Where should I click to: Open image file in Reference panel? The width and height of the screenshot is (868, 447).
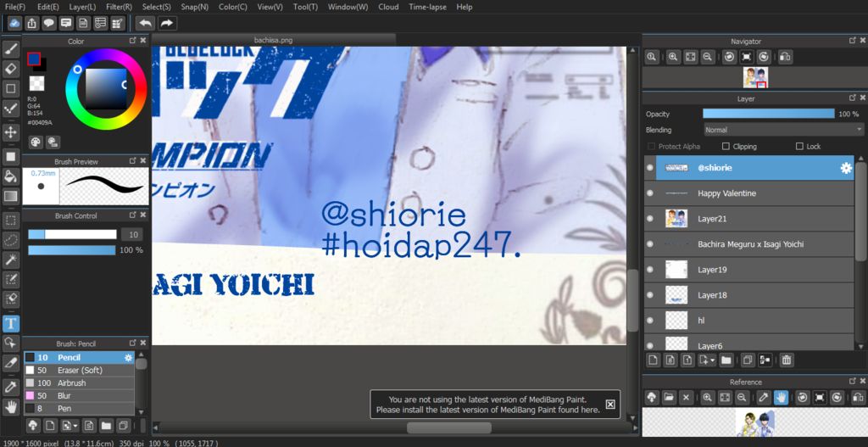coord(669,397)
